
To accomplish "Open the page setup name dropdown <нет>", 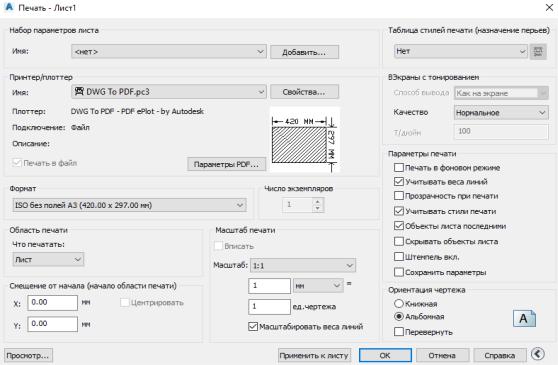I will [x=168, y=52].
